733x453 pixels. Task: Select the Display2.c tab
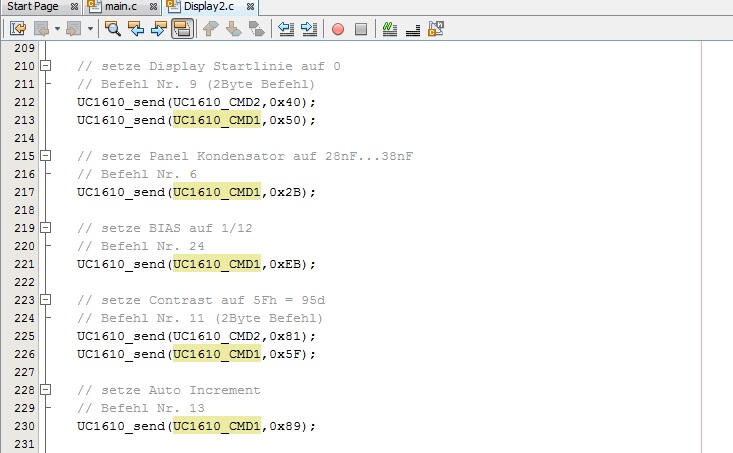[x=209, y=7]
